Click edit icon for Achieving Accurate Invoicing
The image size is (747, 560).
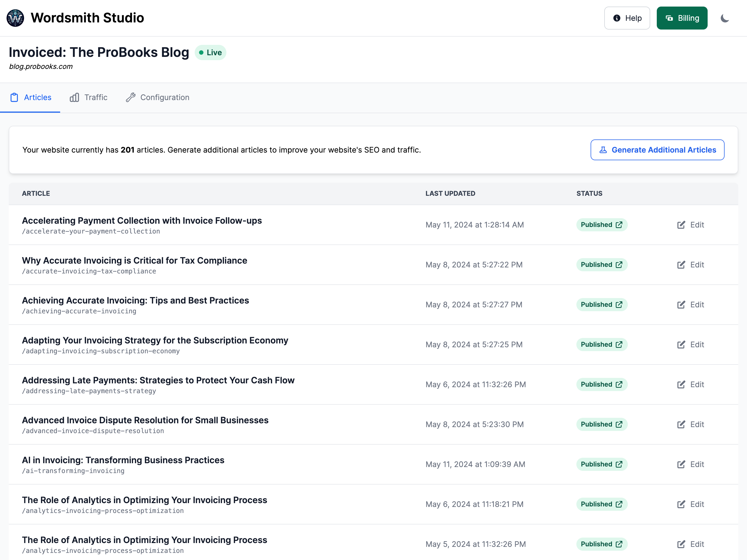click(681, 305)
